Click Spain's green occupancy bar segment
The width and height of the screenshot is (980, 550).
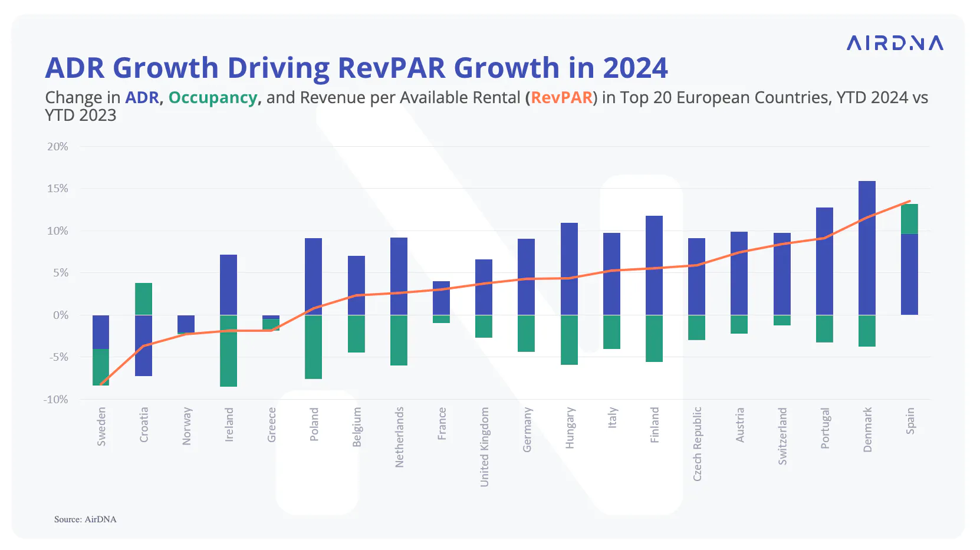pyautogui.click(x=909, y=219)
